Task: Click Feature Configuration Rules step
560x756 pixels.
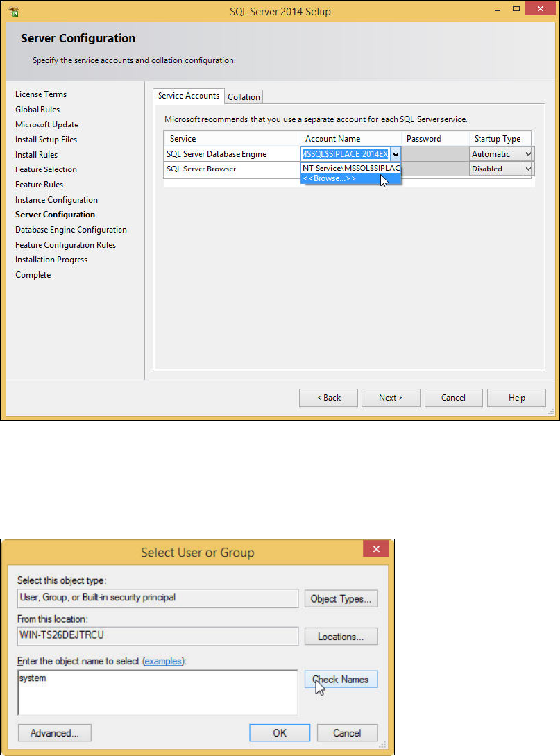Action: [x=65, y=245]
